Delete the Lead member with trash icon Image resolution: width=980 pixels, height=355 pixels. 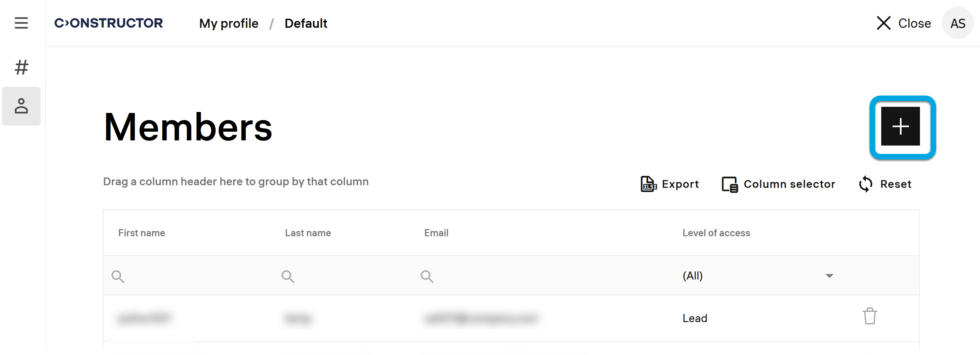pyautogui.click(x=869, y=316)
